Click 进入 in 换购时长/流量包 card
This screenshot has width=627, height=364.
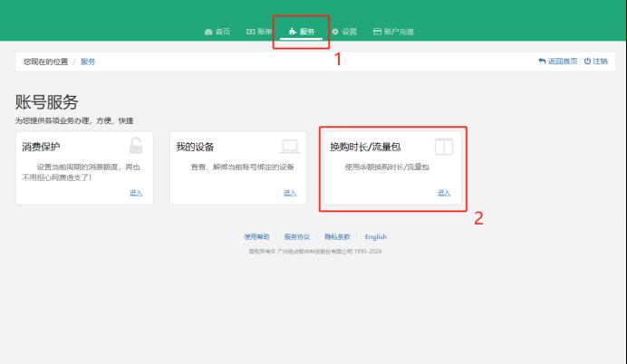tap(444, 192)
